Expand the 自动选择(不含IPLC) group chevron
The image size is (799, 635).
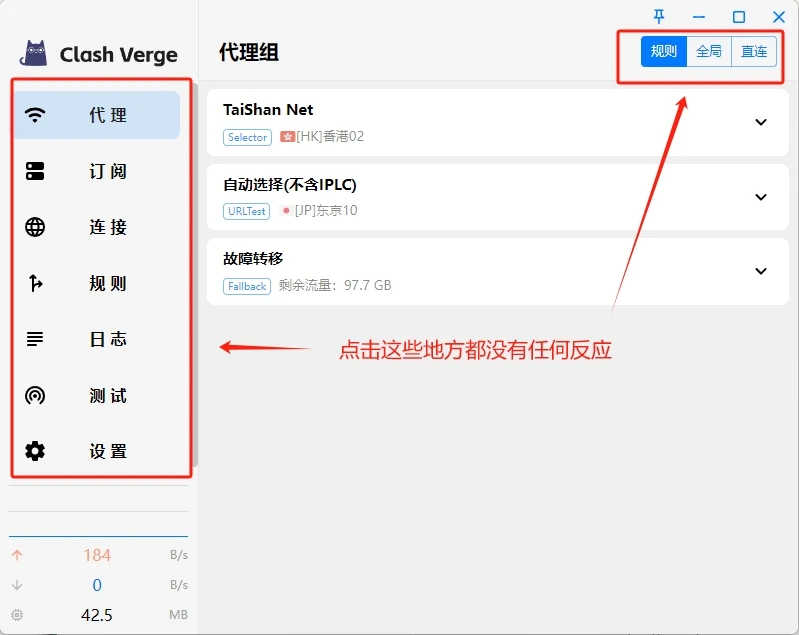(761, 197)
